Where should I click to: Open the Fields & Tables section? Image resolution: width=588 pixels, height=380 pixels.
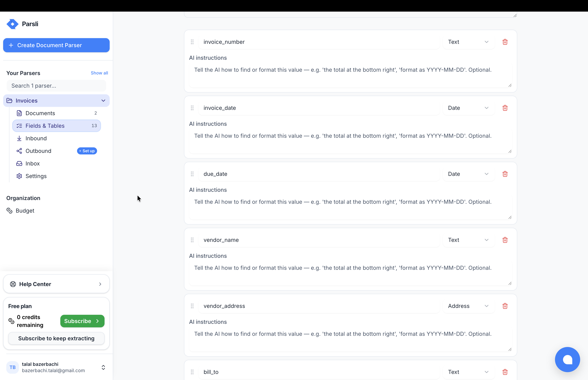(x=57, y=126)
